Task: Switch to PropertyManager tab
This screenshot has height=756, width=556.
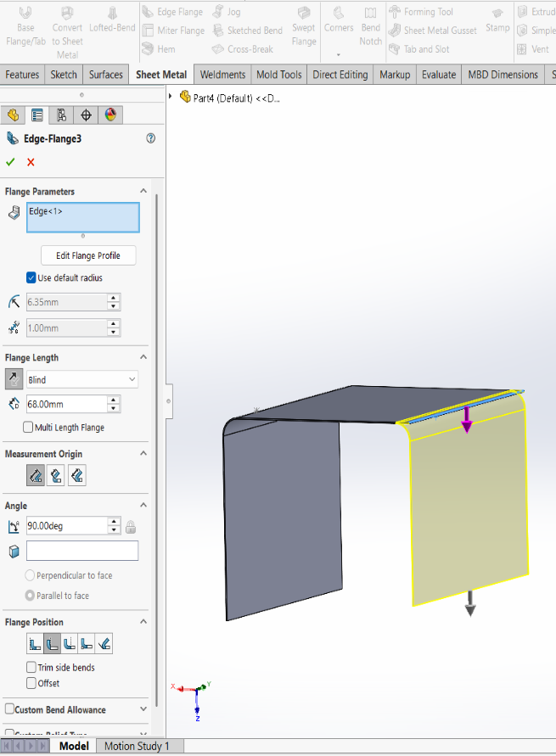Action: point(37,115)
